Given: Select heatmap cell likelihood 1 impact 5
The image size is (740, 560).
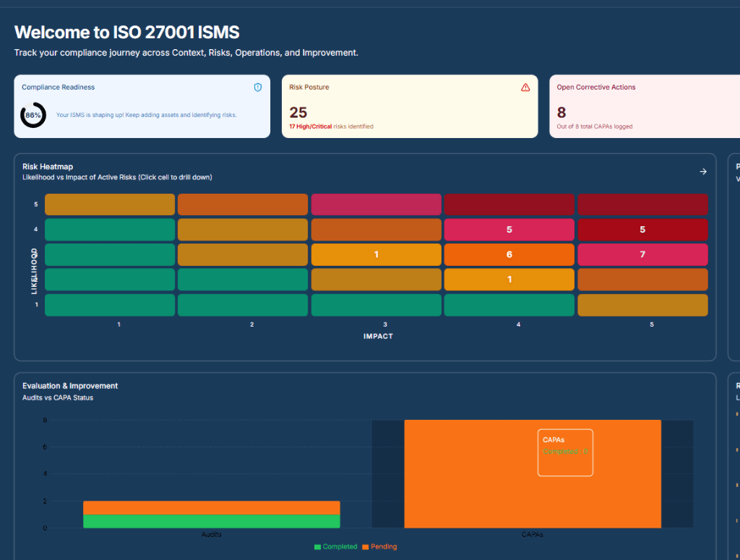Looking at the screenshot, I should pos(642,305).
